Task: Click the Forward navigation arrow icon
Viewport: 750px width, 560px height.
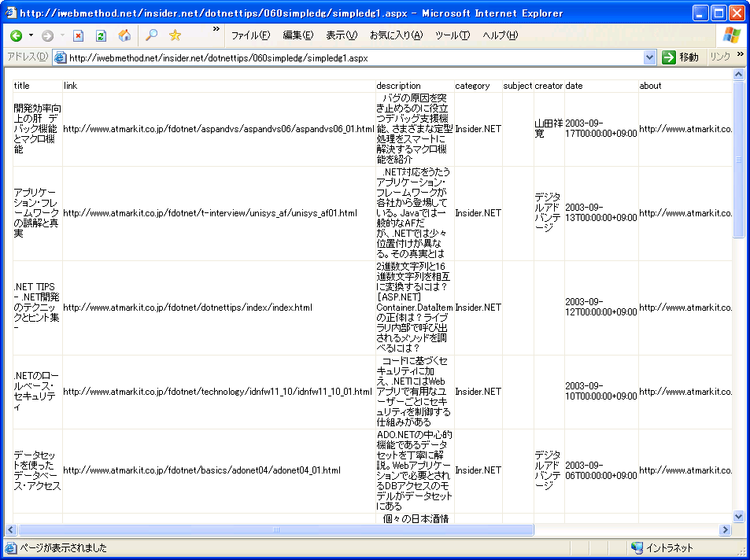Action: (47, 35)
